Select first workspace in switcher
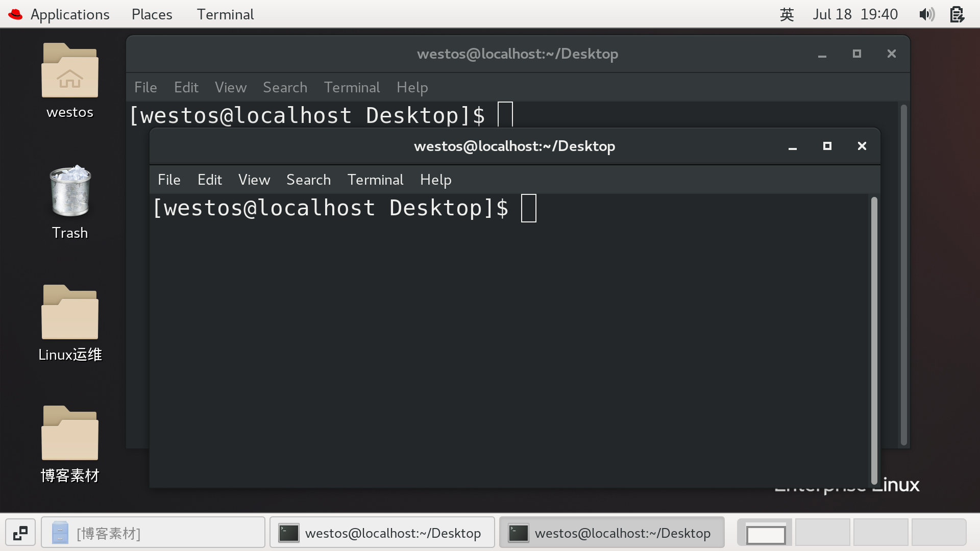Viewport: 980px width, 551px height. pyautogui.click(x=766, y=533)
